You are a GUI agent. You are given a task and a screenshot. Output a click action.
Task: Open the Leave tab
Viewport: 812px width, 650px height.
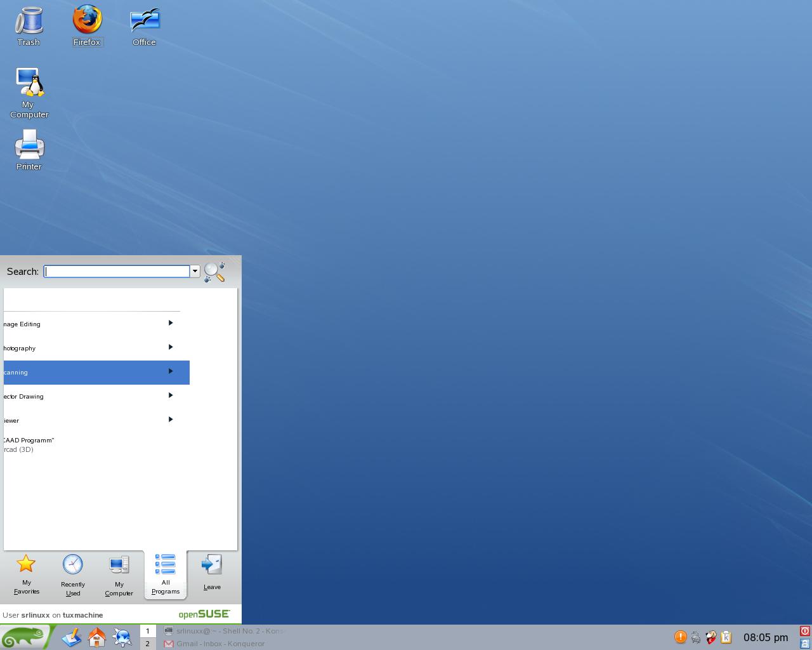tap(212, 573)
